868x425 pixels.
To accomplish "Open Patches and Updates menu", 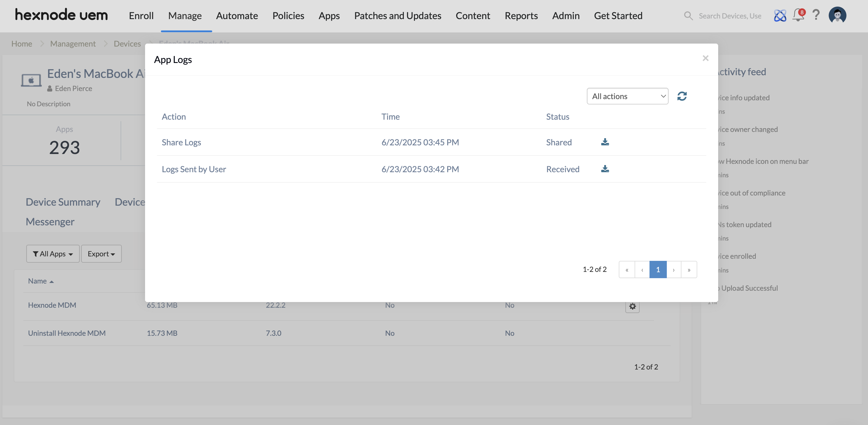I will point(398,16).
